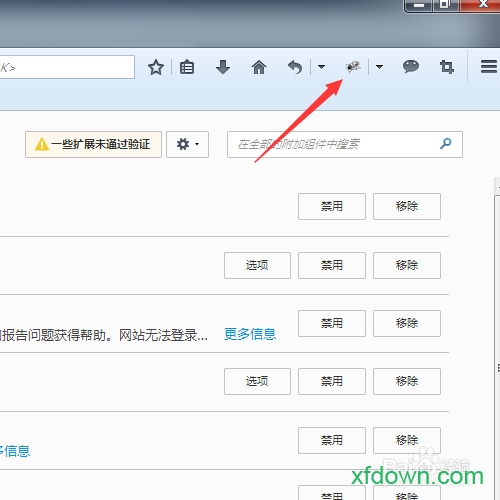Click the unverified extensions warning button

point(93,144)
